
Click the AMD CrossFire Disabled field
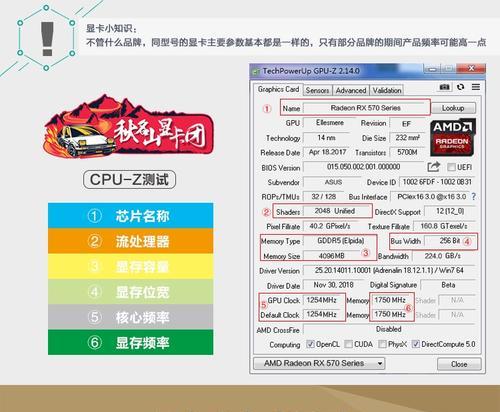[x=389, y=329]
